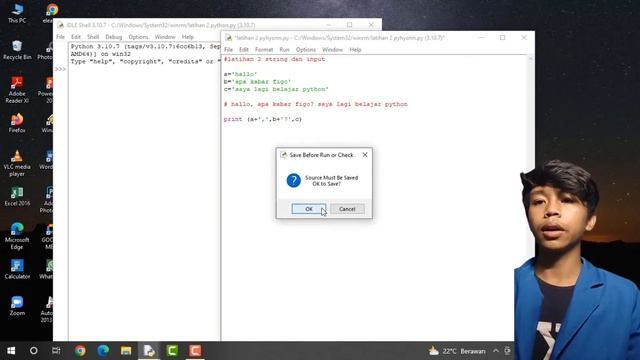This screenshot has width=640, height=360.
Task: Select VLC media player desktop icon
Action: click(x=17, y=163)
